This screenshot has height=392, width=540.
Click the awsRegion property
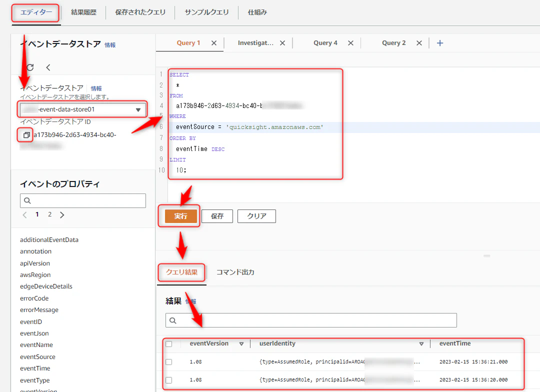click(35, 275)
